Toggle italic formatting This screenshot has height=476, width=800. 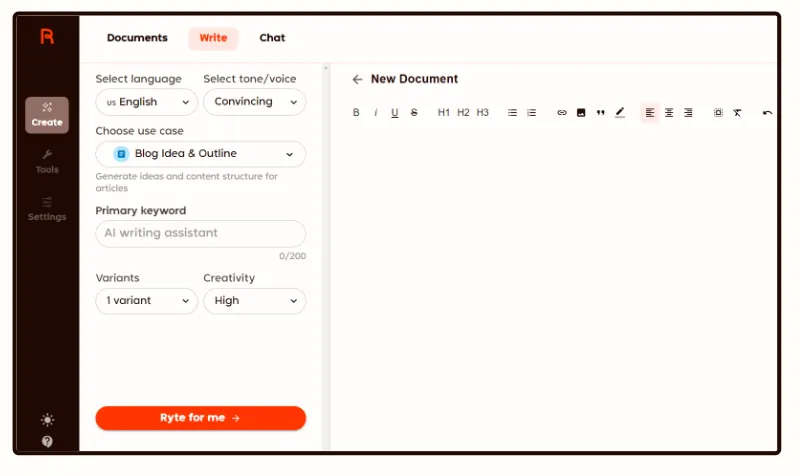tap(376, 113)
